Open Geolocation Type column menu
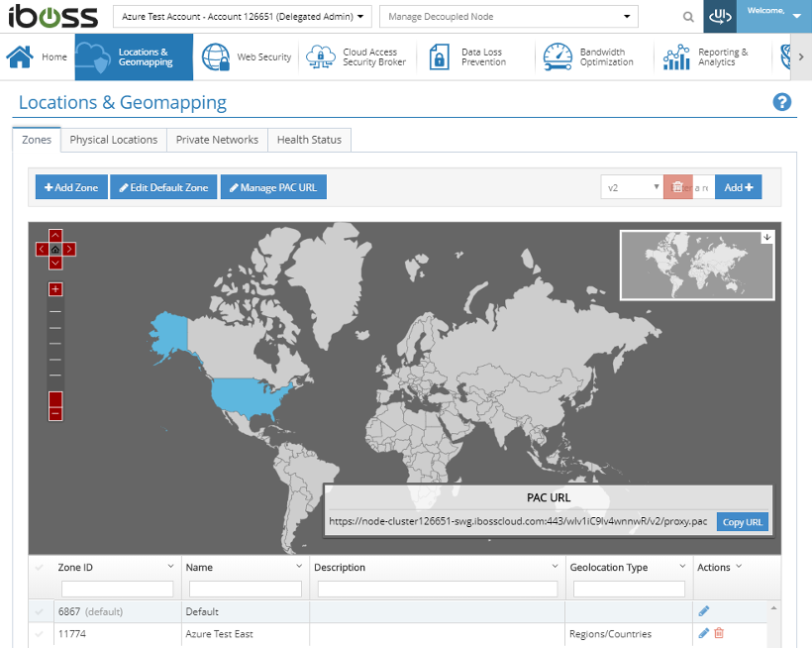 [x=682, y=566]
